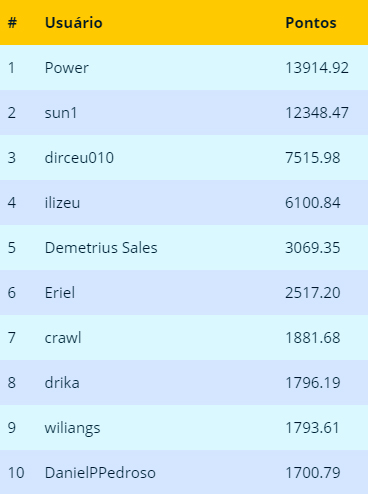Viewport: 368px width, 494px height.
Task: Select the 3069.35 points cell
Action: click(313, 248)
